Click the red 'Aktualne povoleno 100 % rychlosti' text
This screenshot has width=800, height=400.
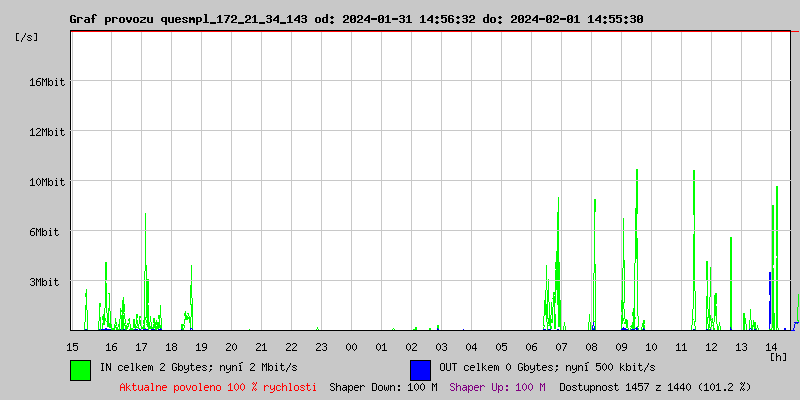pos(218,387)
